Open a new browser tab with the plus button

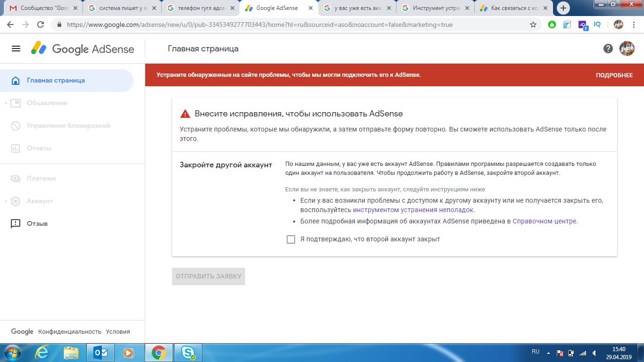563,8
